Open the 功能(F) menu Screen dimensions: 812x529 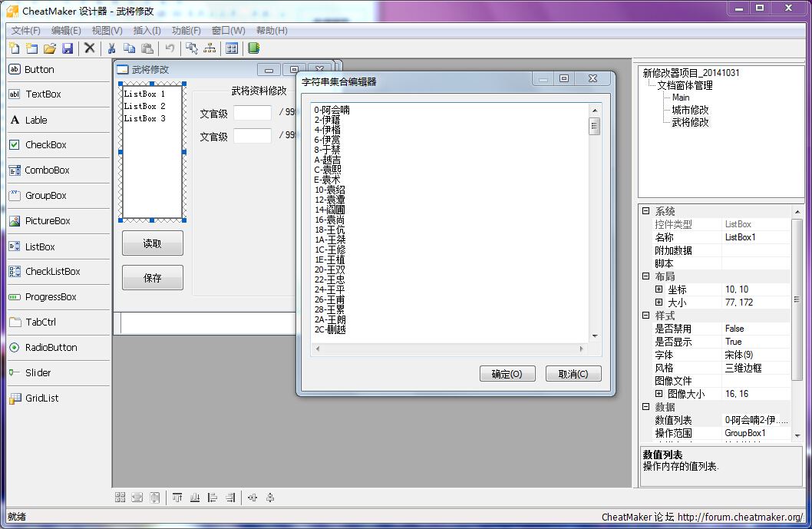tap(186, 31)
